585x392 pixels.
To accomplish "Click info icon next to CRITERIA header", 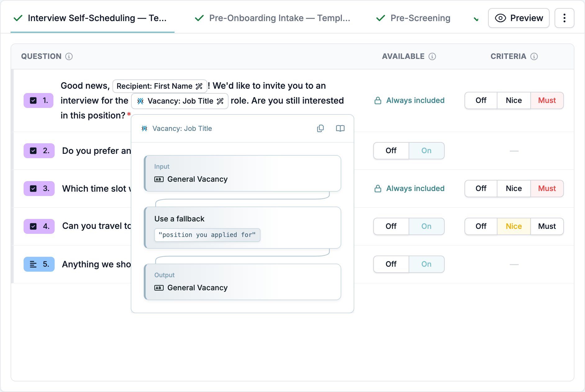I will (534, 56).
